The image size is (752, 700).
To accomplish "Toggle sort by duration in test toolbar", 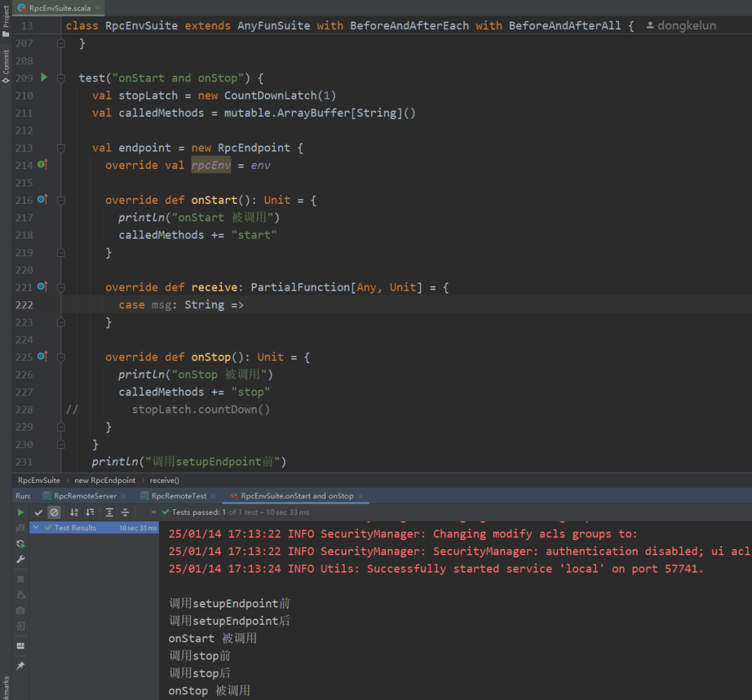I will click(90, 512).
